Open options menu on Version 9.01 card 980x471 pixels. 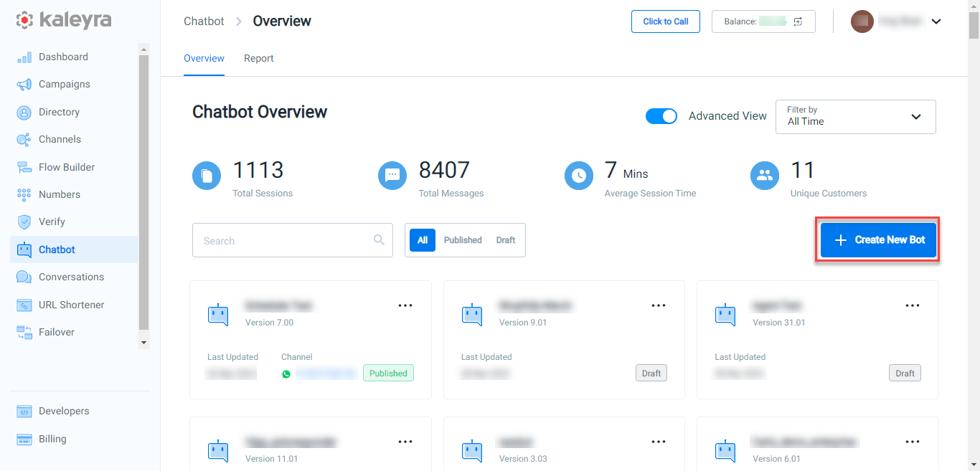(659, 305)
